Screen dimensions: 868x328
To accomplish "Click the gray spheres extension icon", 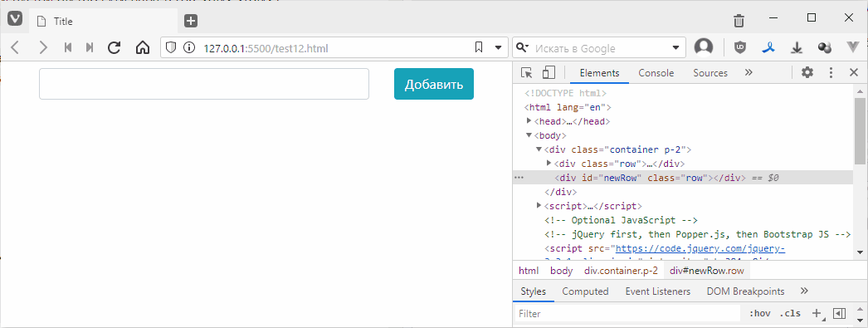I will (x=825, y=48).
